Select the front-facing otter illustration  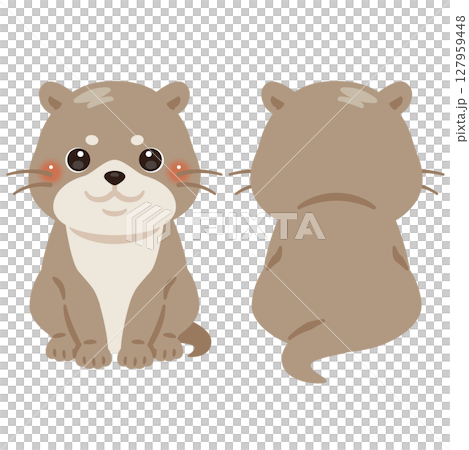tap(114, 225)
